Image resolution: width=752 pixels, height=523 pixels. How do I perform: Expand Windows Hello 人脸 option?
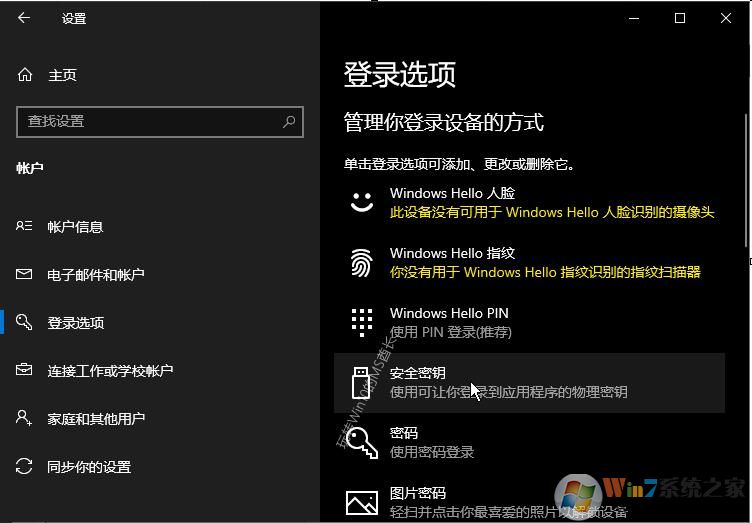(529, 203)
